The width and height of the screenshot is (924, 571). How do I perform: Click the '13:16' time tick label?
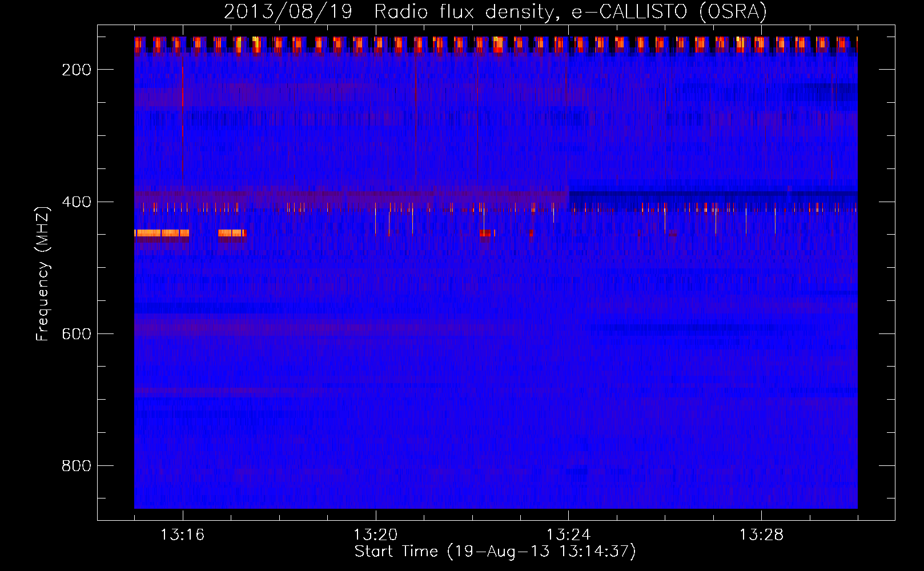coord(183,535)
